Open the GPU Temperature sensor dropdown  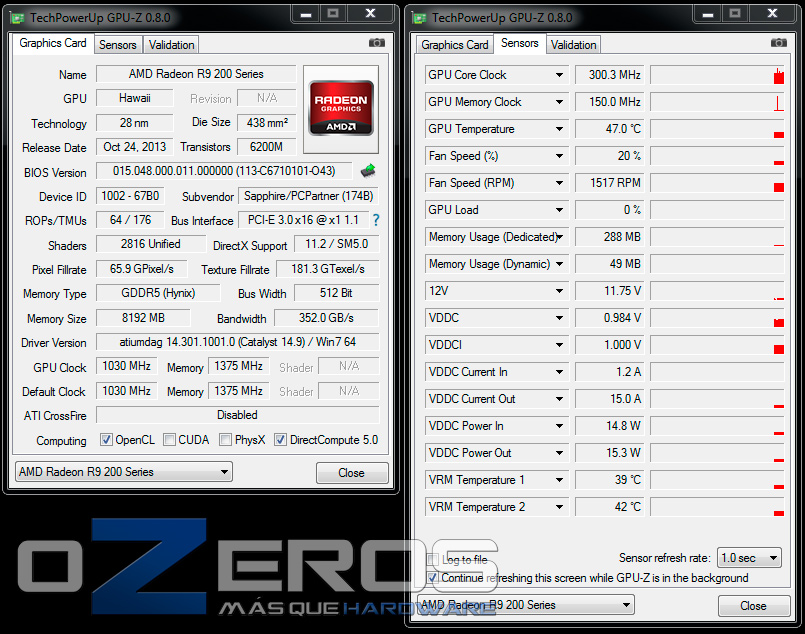click(559, 129)
